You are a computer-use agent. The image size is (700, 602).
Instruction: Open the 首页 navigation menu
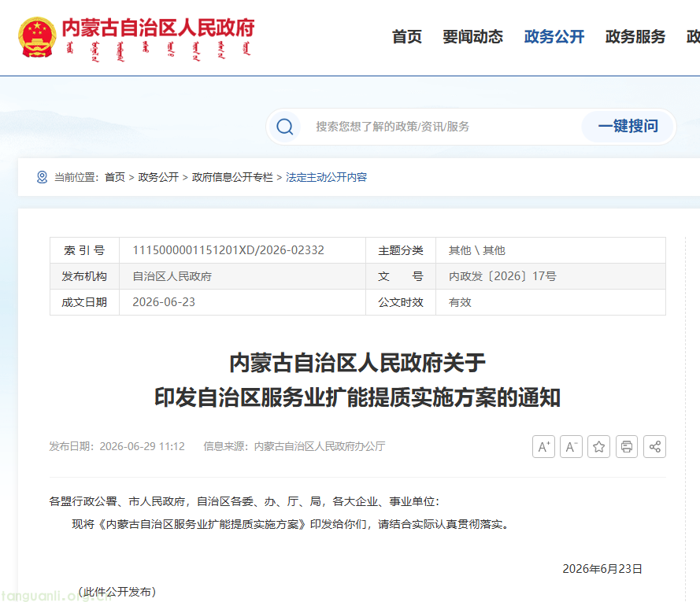[407, 37]
